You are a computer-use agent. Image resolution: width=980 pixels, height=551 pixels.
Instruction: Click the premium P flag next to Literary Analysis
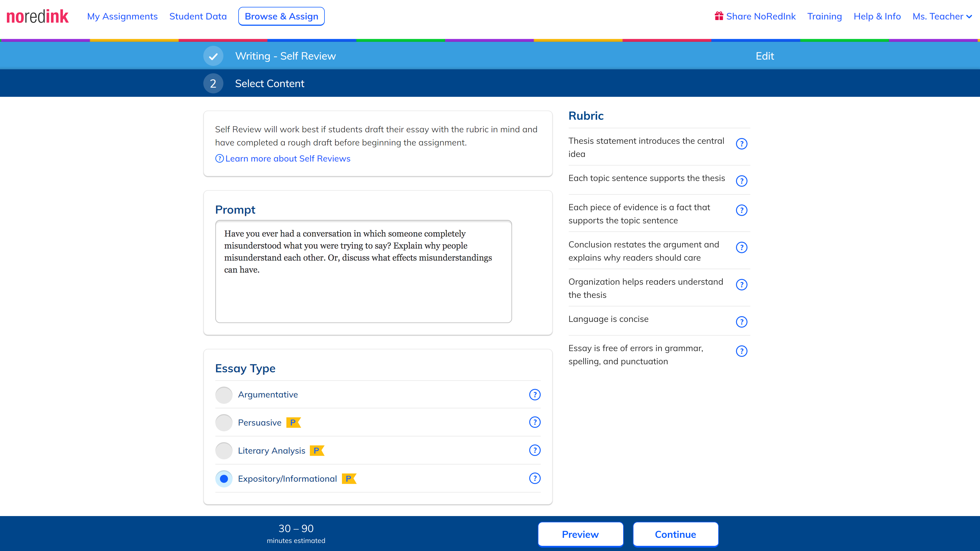pyautogui.click(x=317, y=450)
